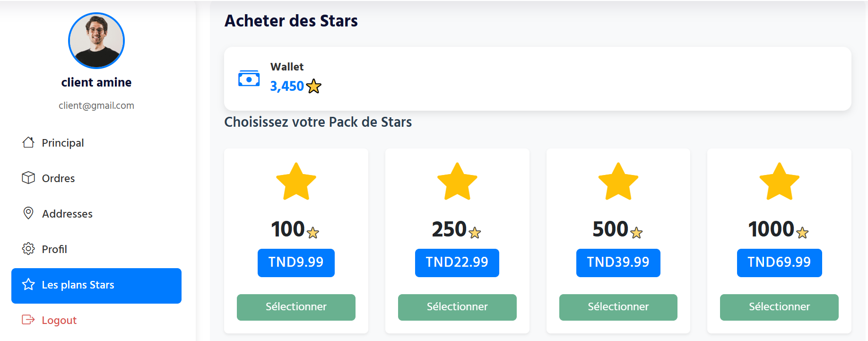Open the Profil settings page
868x341 pixels.
point(54,249)
